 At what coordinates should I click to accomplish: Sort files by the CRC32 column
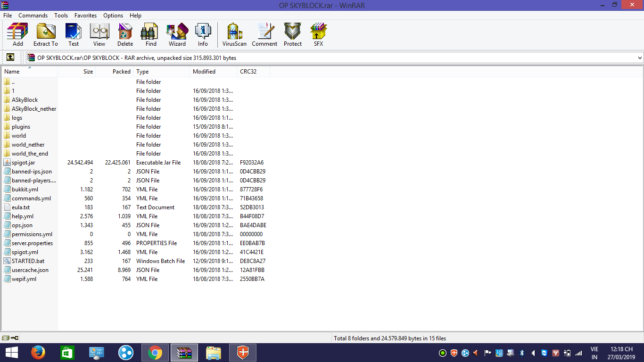click(x=253, y=72)
